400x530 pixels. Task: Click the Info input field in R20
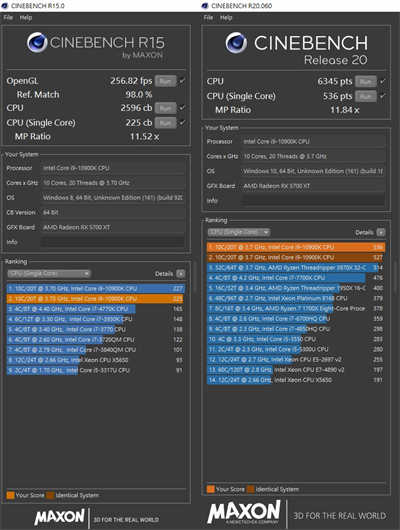point(313,200)
